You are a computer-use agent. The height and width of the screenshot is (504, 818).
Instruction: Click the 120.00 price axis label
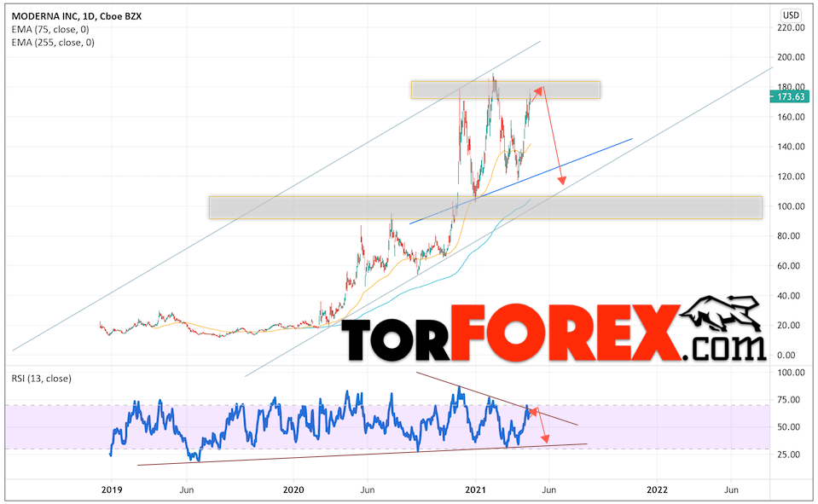pos(791,177)
